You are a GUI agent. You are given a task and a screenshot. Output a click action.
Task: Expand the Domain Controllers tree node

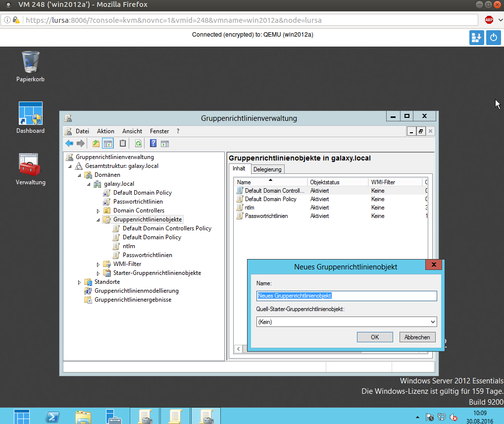[x=98, y=211]
